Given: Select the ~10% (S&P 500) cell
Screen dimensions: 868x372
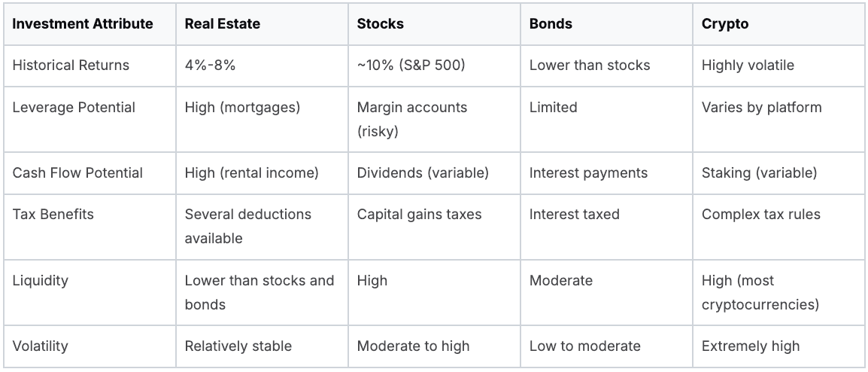Looking at the screenshot, I should tap(411, 65).
